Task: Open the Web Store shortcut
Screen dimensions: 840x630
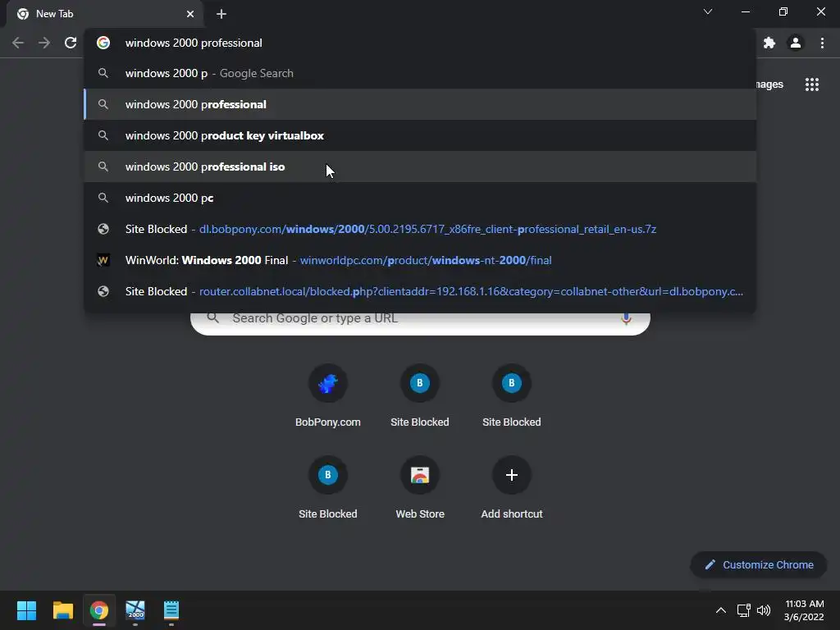Action: coord(420,487)
